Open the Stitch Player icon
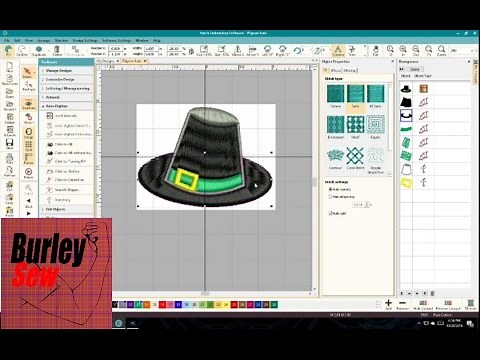Screen dimensions: 480x360 pos(29,173)
